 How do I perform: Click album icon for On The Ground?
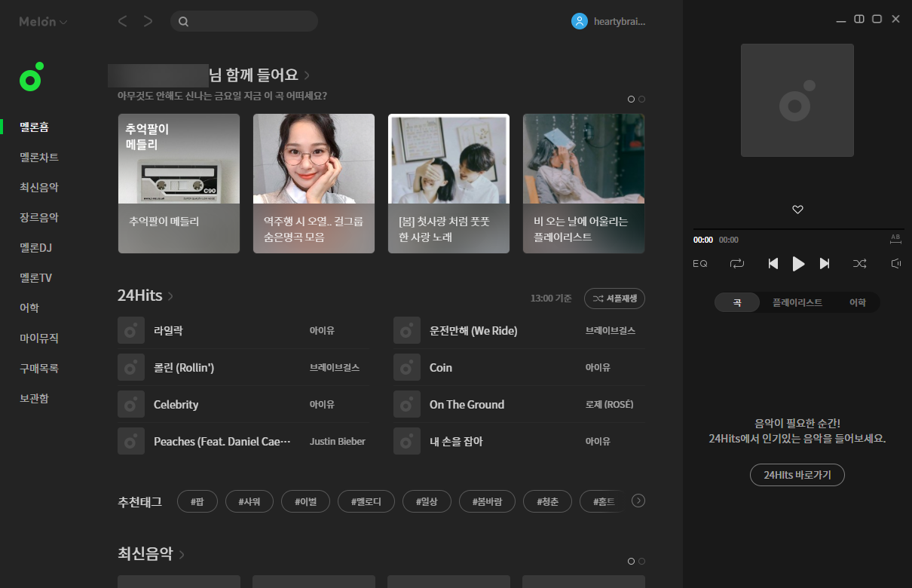[407, 404]
